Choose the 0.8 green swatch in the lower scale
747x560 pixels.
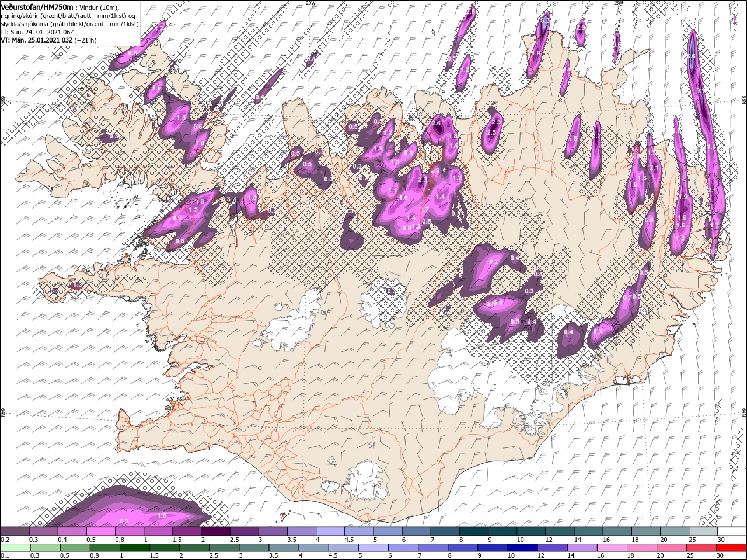click(104, 548)
